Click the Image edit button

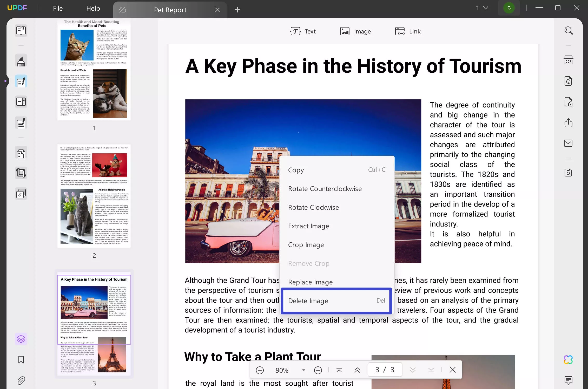point(355,31)
